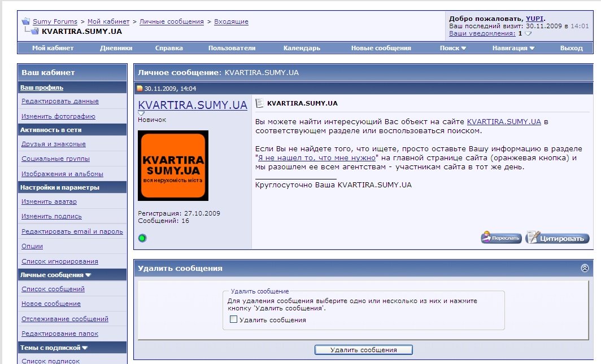
Task: Go to Новые сообщения in the navbar
Action: 381,48
